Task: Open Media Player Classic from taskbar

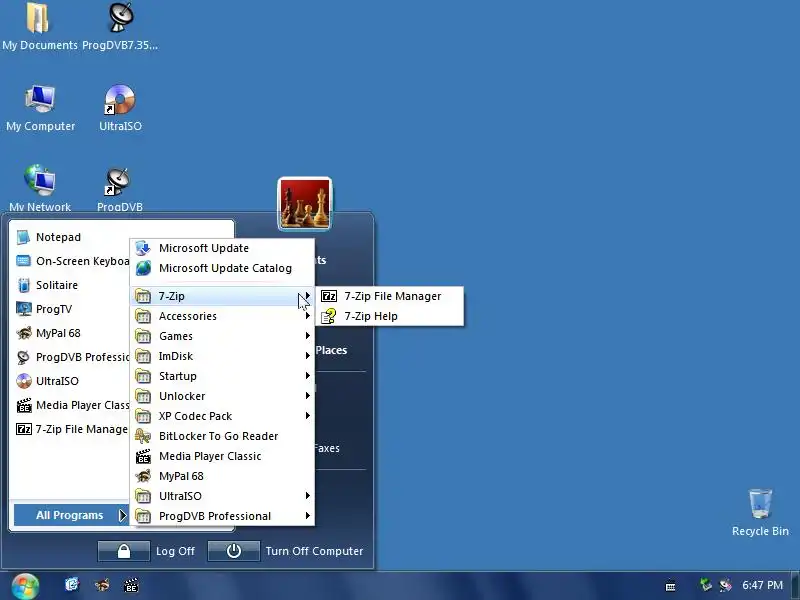Action: click(131, 585)
